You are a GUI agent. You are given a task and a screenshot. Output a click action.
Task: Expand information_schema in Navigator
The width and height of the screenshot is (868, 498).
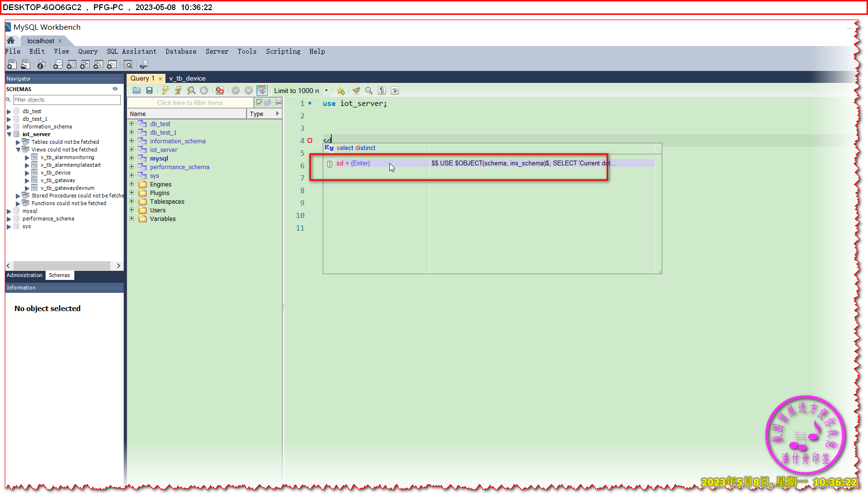(x=9, y=127)
